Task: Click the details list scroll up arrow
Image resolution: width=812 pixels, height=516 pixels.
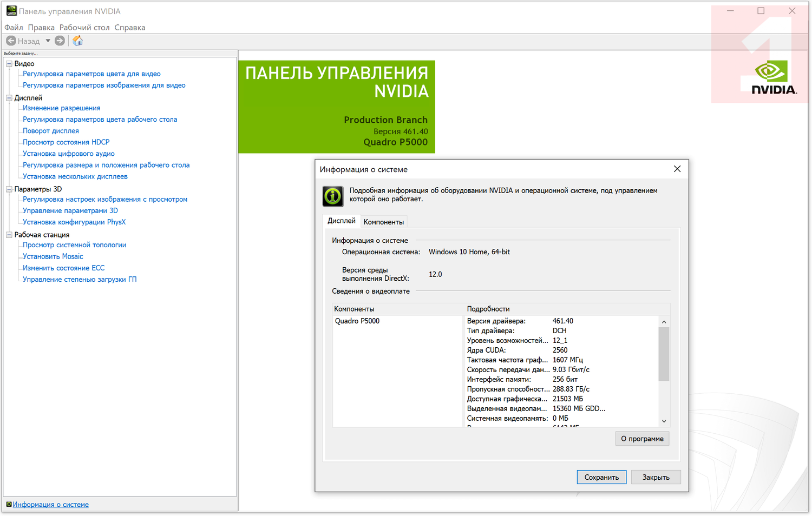Action: pos(664,322)
